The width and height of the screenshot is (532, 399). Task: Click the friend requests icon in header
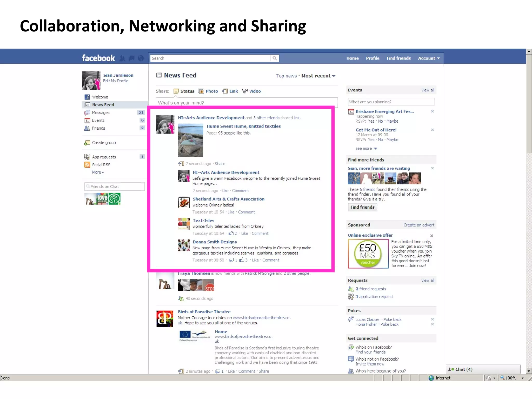122,58
